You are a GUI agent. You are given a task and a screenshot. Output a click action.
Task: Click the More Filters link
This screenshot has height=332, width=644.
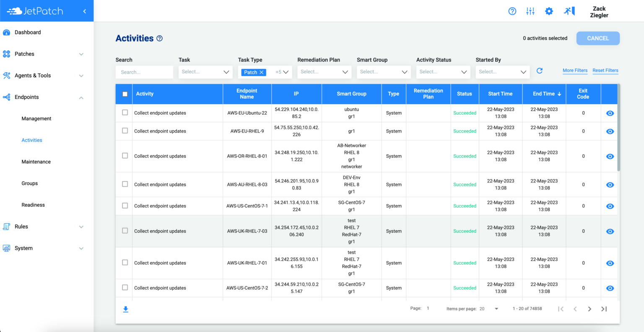coord(575,70)
